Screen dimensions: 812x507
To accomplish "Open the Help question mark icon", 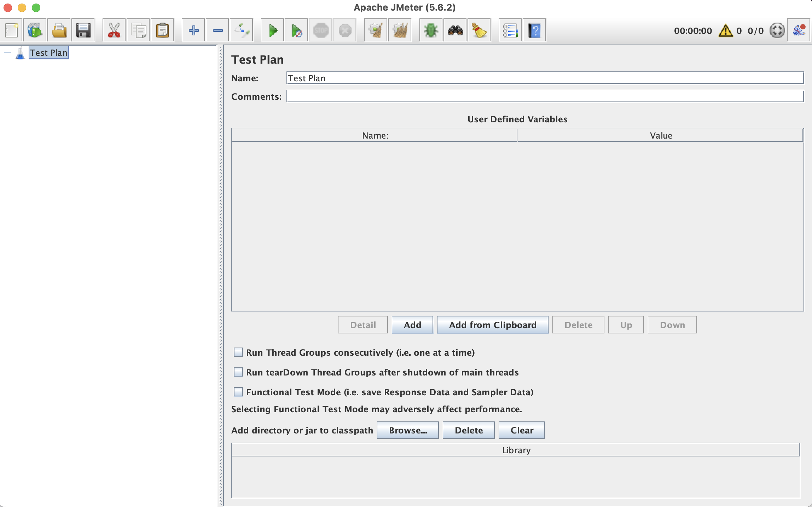I will [534, 30].
